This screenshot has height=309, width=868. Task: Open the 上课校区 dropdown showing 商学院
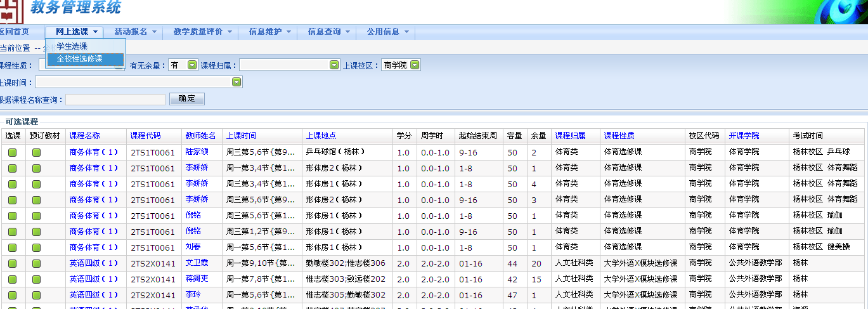click(x=401, y=65)
